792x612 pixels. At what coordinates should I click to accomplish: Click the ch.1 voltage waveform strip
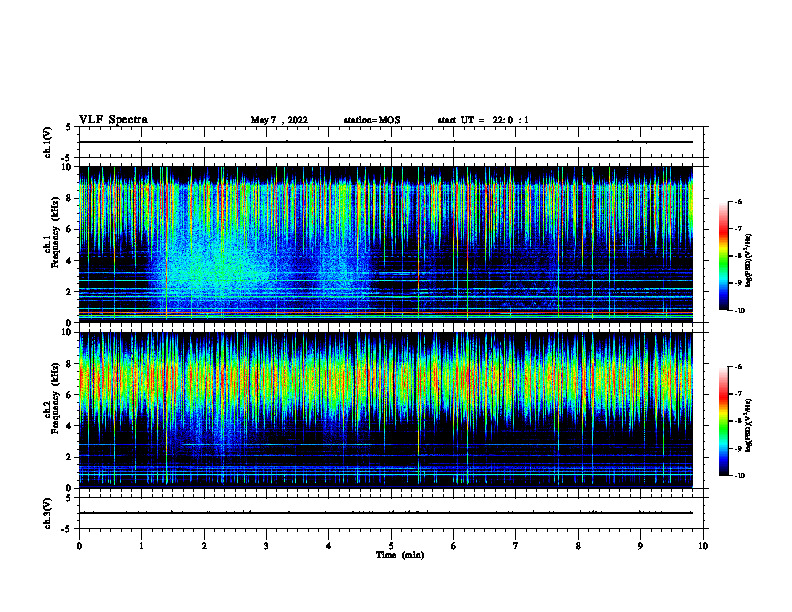point(391,142)
